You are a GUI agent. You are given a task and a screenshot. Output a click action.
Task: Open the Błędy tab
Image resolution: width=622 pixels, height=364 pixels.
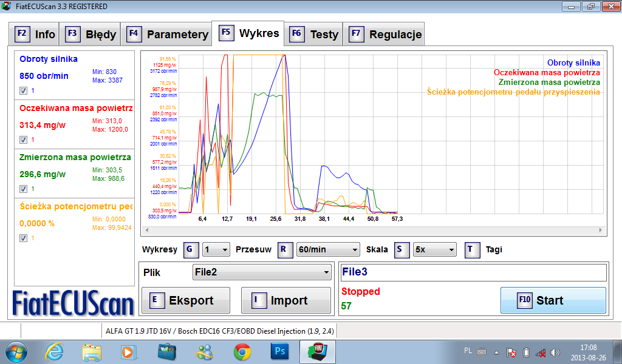point(91,34)
